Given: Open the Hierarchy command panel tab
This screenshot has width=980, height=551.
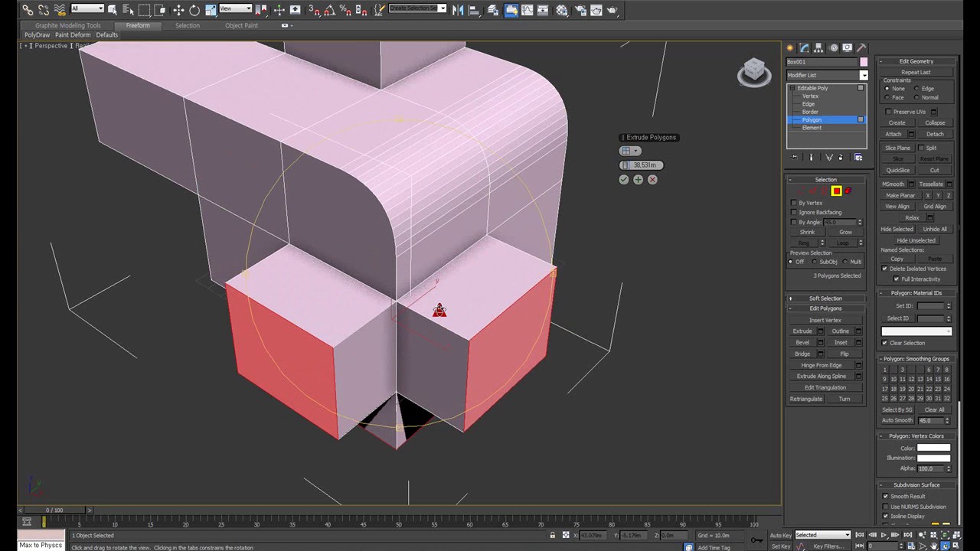Looking at the screenshot, I should [x=819, y=47].
